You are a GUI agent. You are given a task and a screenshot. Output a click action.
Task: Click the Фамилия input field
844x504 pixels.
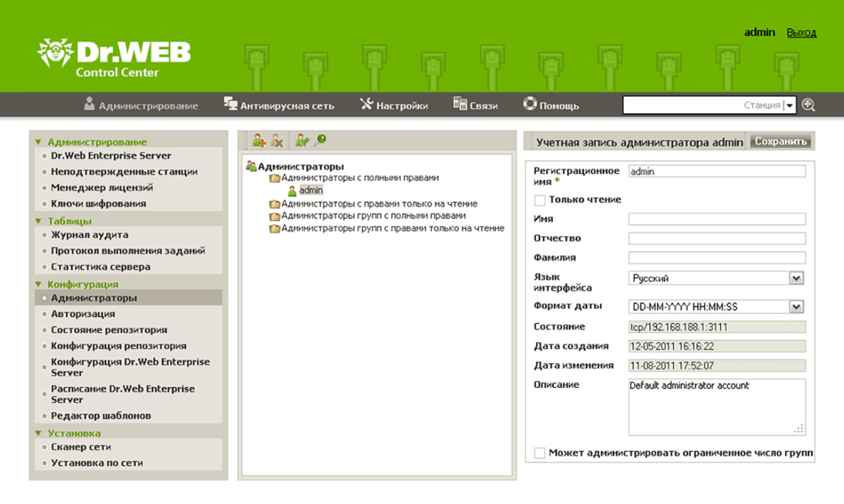[717, 258]
